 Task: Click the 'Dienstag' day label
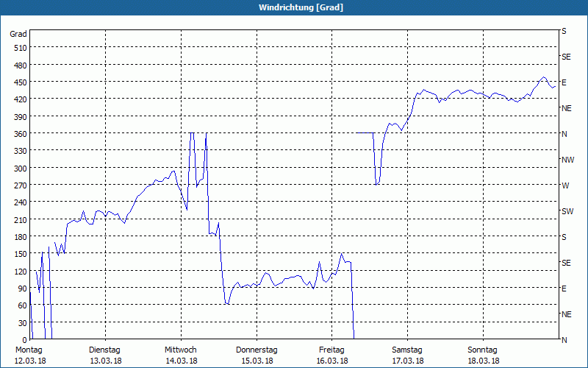(x=104, y=350)
